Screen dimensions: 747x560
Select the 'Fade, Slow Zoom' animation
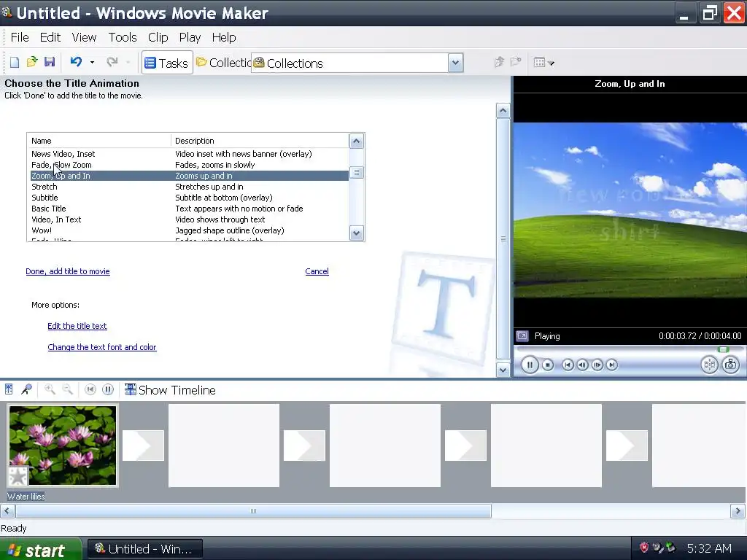click(x=190, y=165)
